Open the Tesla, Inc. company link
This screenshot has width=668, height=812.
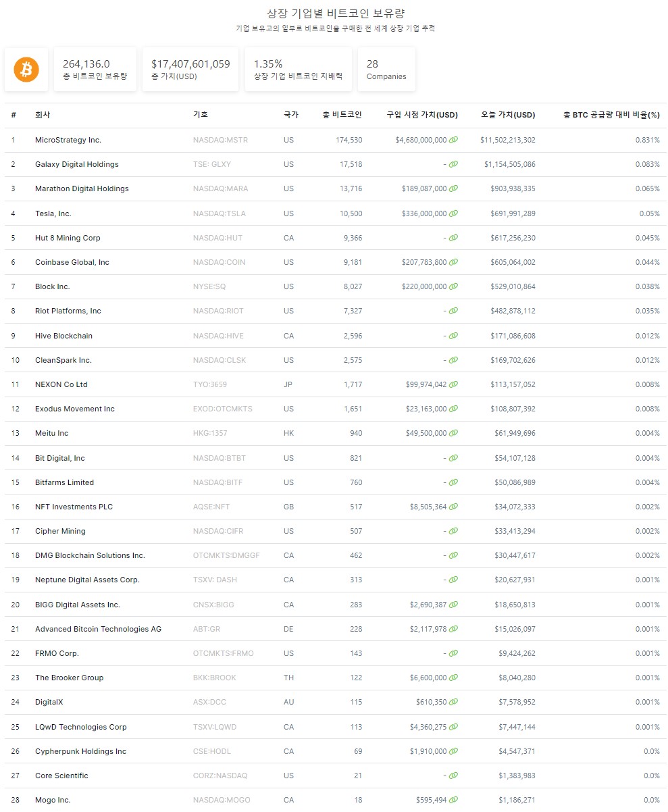[x=53, y=213]
